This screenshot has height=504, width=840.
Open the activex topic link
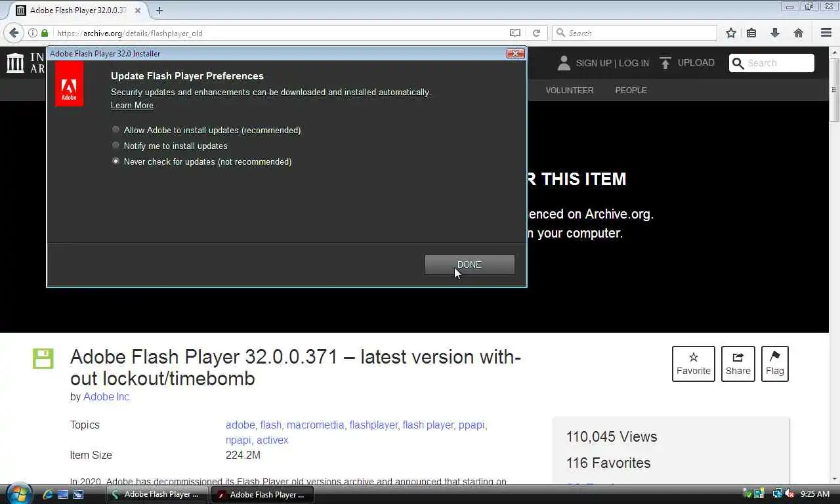tap(272, 440)
